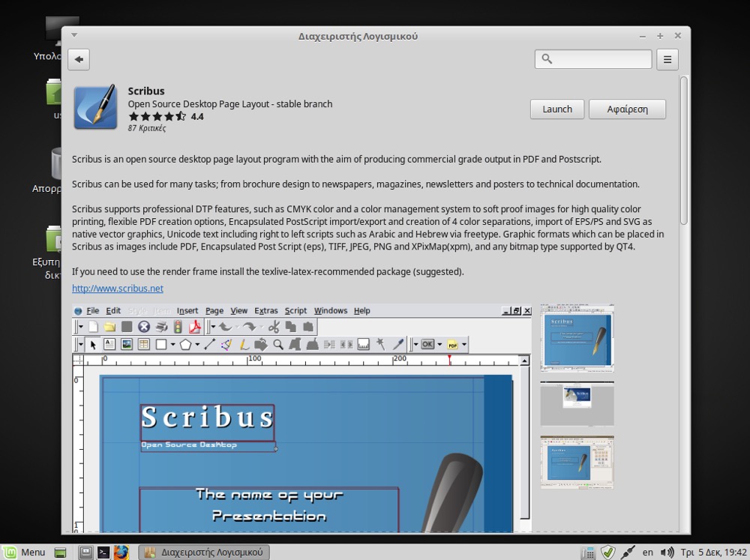
Task: Click the green show desktop icon in panel
Action: point(60,553)
